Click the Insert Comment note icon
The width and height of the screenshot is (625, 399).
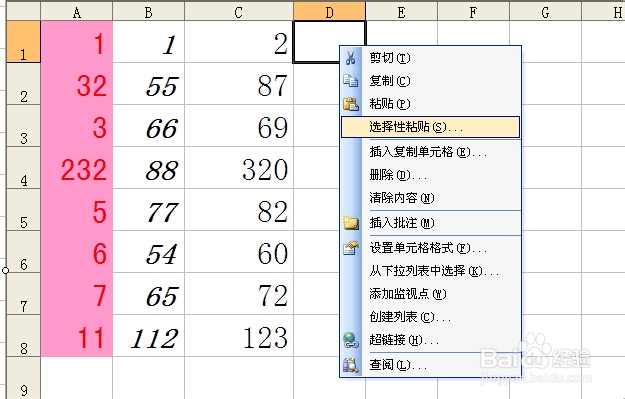(351, 223)
